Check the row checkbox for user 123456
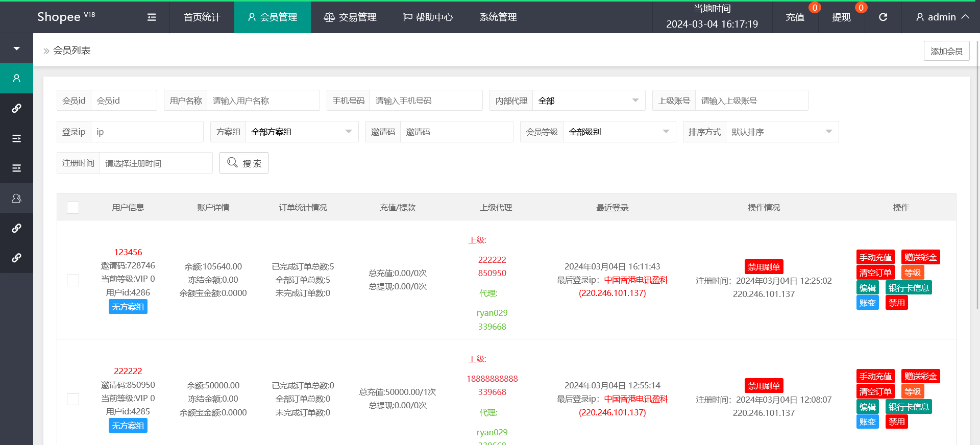This screenshot has width=980, height=445. pyautogui.click(x=73, y=280)
